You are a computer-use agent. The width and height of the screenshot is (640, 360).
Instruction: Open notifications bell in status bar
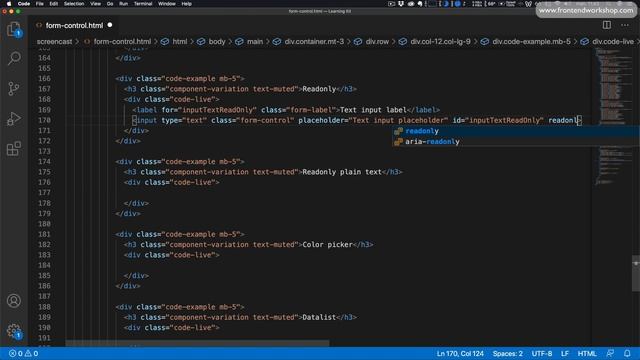pos(627,353)
